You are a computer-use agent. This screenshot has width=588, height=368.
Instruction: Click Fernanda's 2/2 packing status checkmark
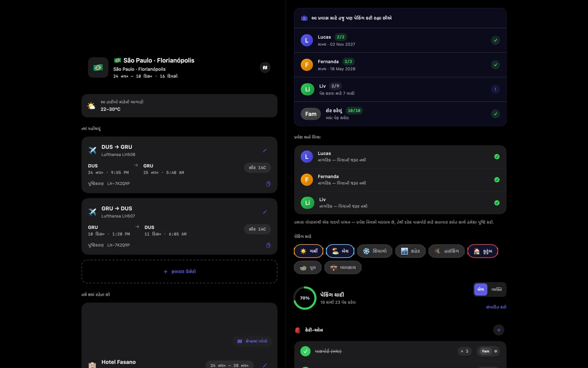(495, 65)
